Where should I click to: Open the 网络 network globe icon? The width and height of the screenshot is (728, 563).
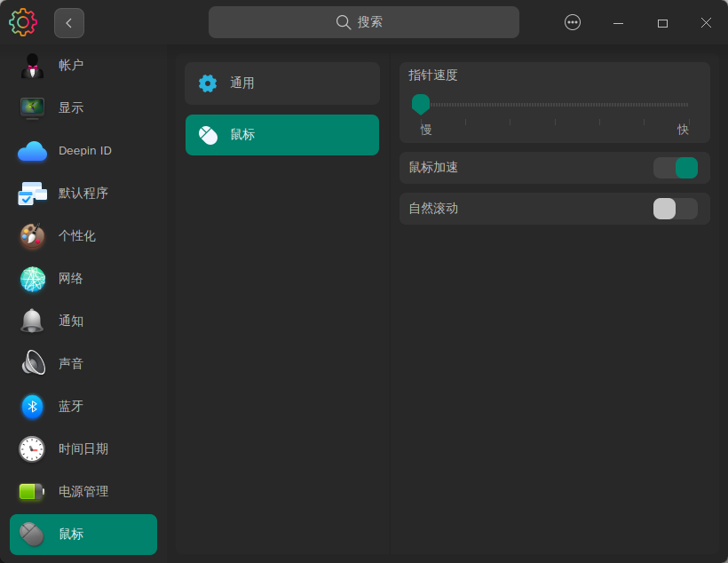point(33,279)
